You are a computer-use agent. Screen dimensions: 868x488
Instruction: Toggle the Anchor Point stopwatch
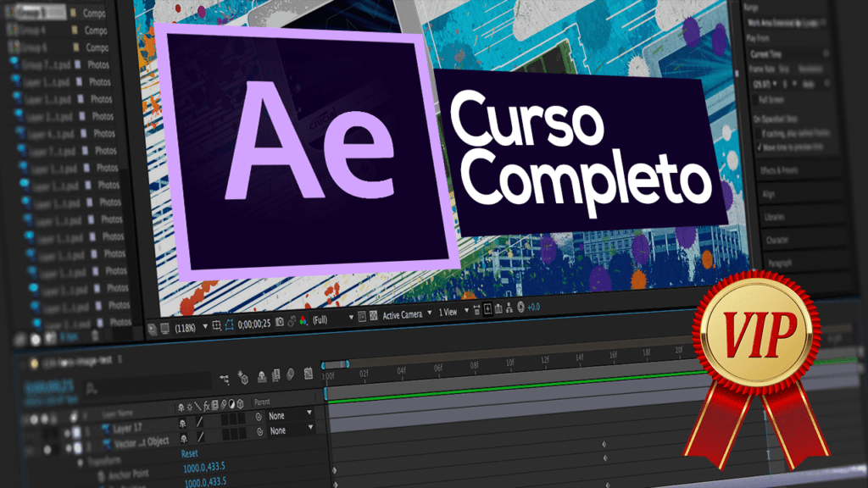[102, 475]
